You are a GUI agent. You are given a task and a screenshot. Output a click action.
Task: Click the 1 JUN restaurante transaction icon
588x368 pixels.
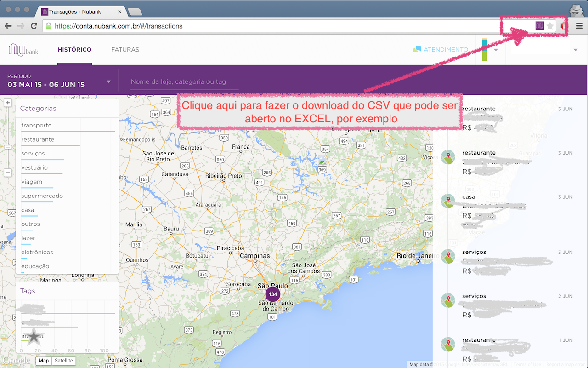click(x=447, y=345)
